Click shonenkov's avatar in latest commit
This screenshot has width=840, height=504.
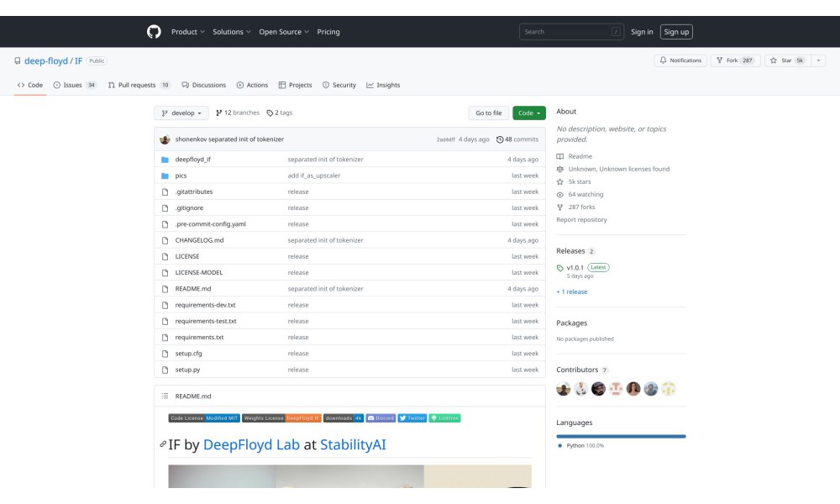click(x=165, y=139)
